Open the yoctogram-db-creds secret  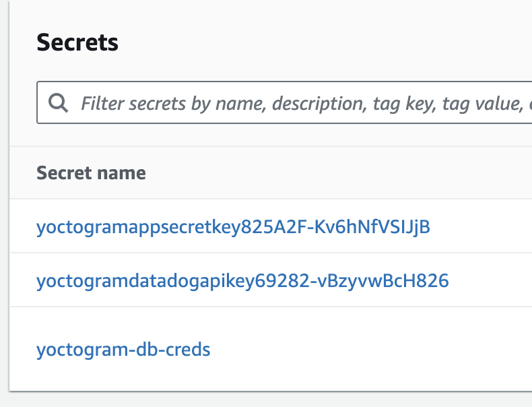[x=123, y=350]
